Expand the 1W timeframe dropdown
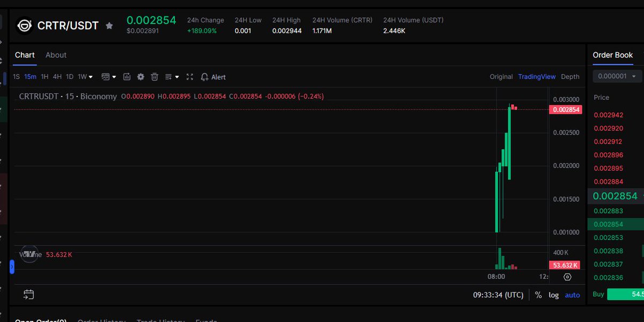Screen dimensions: 644x322 pos(85,77)
